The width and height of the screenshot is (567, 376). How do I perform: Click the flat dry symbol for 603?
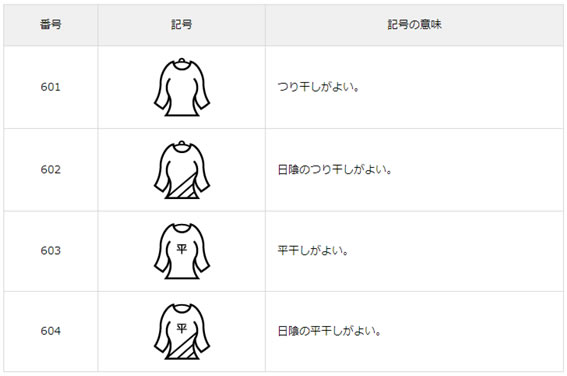[x=182, y=251]
